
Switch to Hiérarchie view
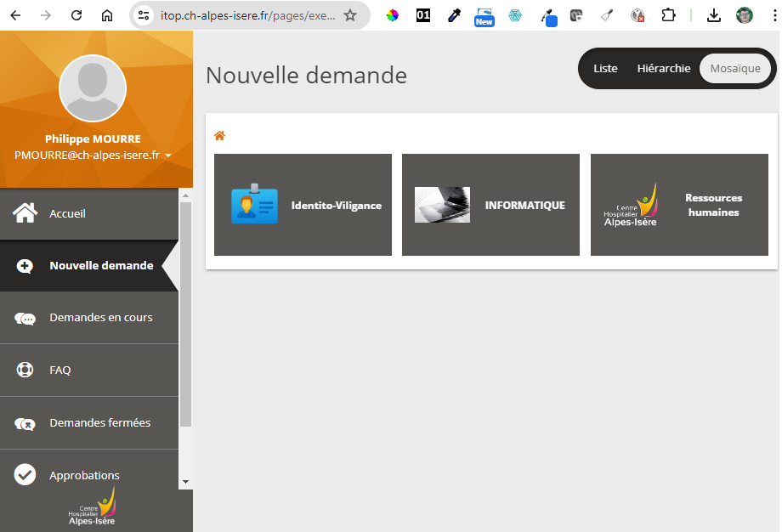[x=664, y=69]
